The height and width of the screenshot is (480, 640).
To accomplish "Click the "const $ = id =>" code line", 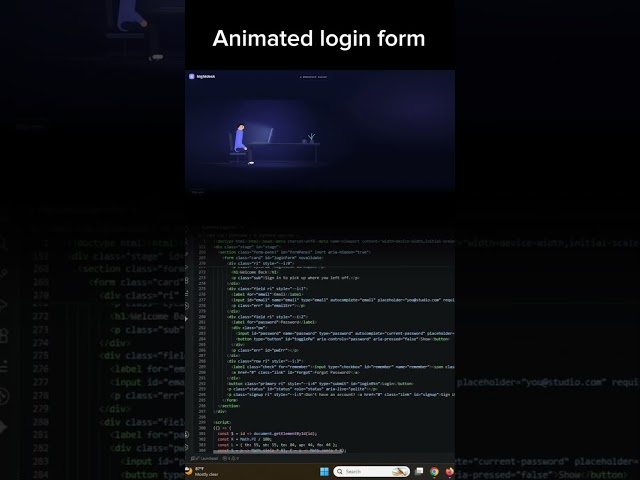I will click(x=267, y=433).
